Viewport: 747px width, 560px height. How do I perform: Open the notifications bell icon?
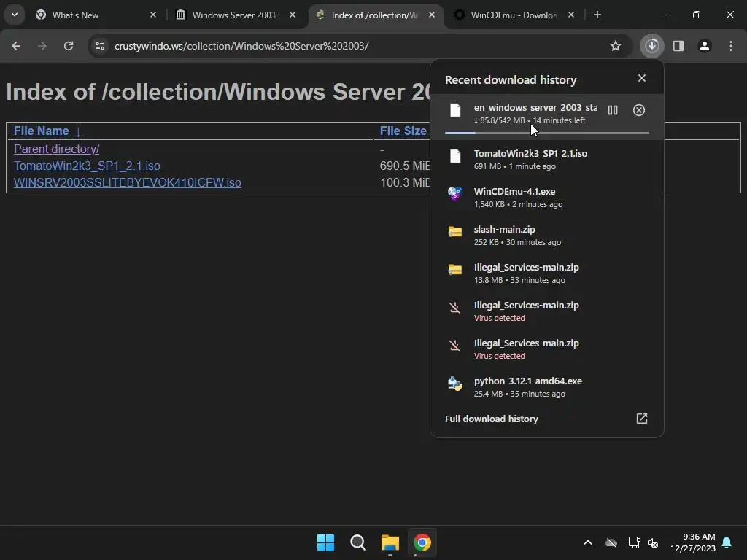point(727,542)
